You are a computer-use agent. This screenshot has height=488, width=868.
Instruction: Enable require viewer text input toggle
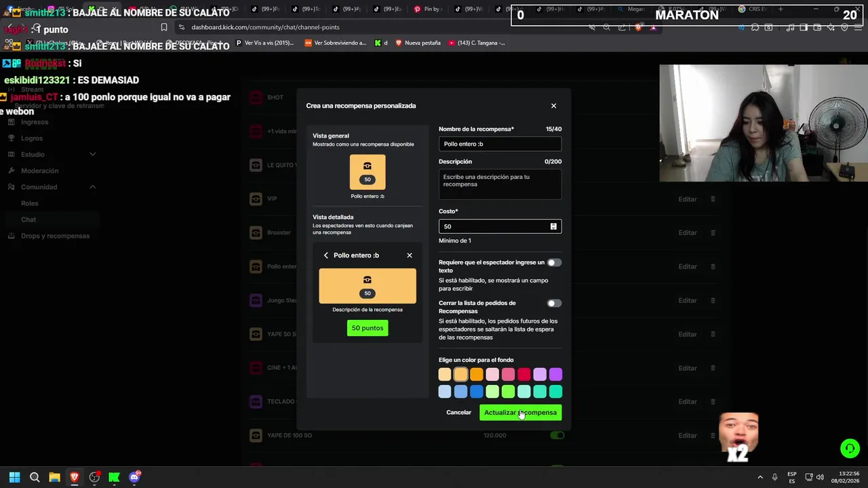(x=554, y=263)
